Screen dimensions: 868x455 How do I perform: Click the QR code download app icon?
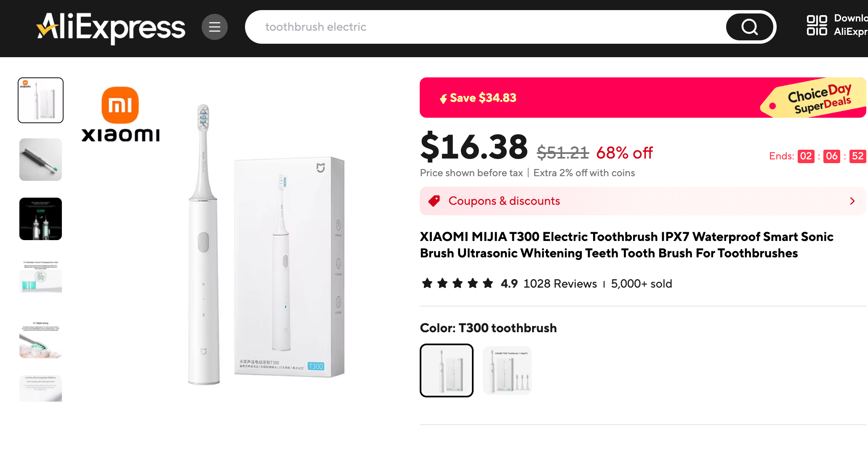pyautogui.click(x=817, y=25)
